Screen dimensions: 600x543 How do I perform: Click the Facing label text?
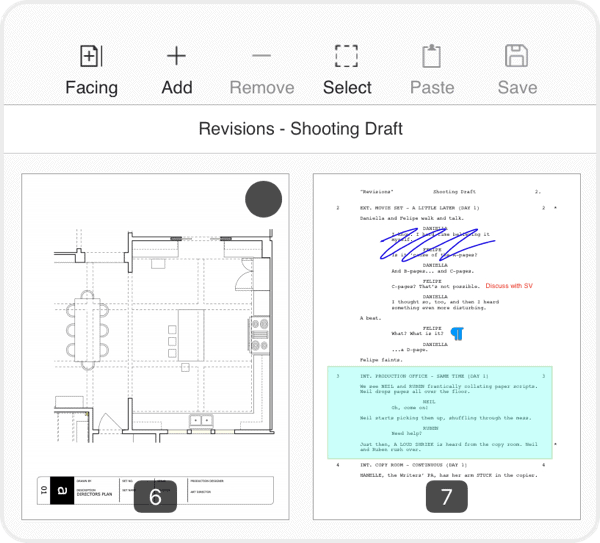[x=91, y=88]
